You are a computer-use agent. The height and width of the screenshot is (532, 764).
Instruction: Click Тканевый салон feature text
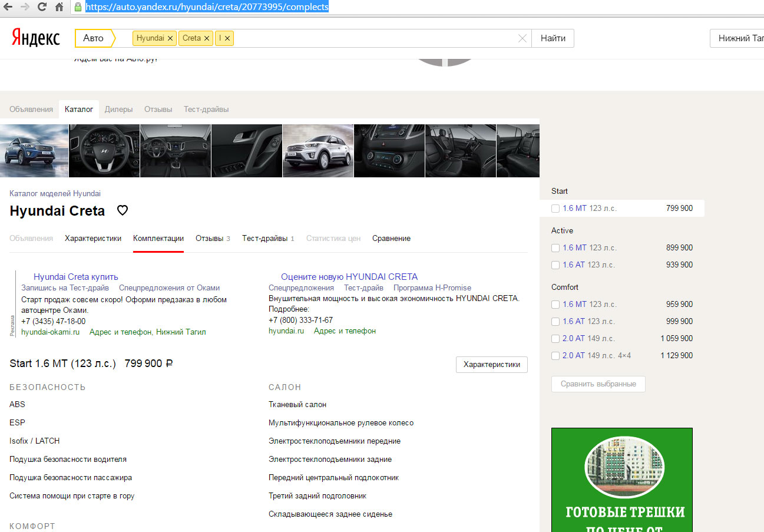(x=297, y=405)
